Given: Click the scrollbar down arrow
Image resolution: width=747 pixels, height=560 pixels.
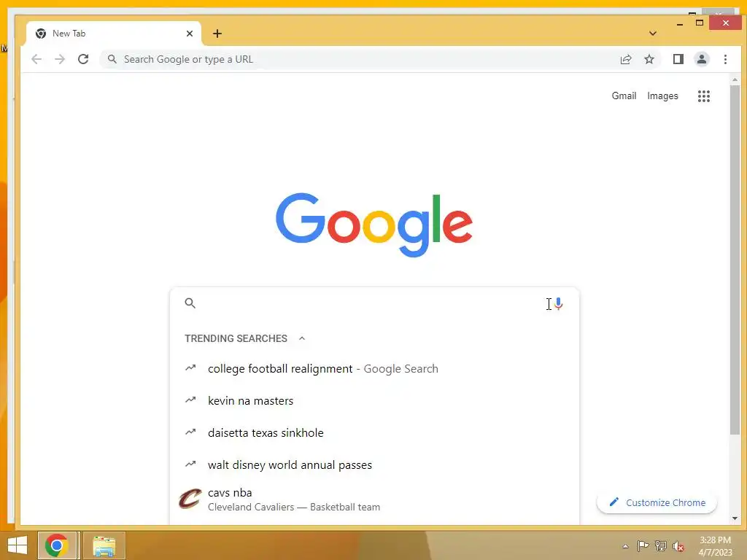Looking at the screenshot, I should [x=735, y=518].
